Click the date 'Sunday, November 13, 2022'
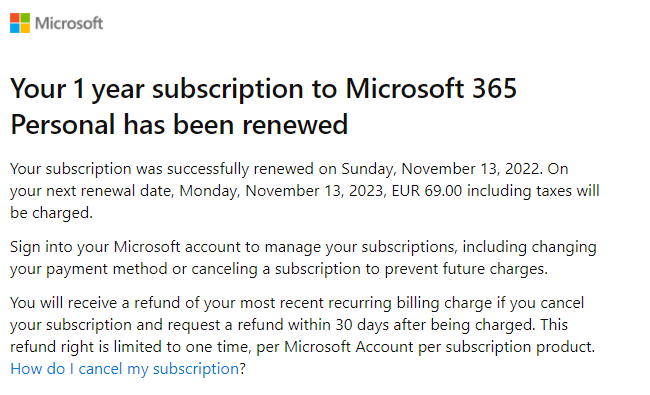The width and height of the screenshot is (650, 395). click(x=441, y=169)
